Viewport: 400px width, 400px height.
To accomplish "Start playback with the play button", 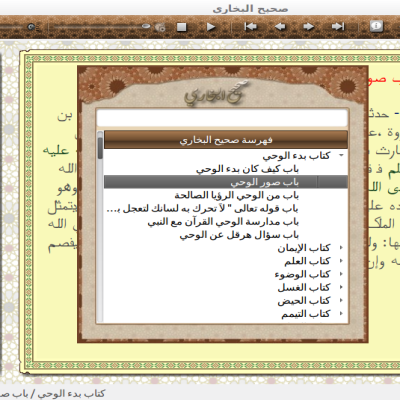I will click(x=211, y=27).
